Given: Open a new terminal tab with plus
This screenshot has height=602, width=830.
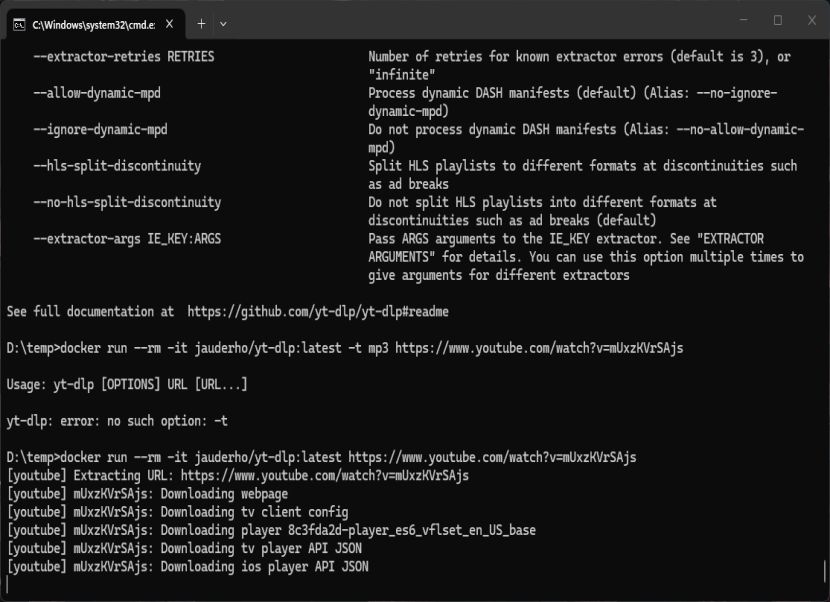Looking at the screenshot, I should click(x=201, y=24).
